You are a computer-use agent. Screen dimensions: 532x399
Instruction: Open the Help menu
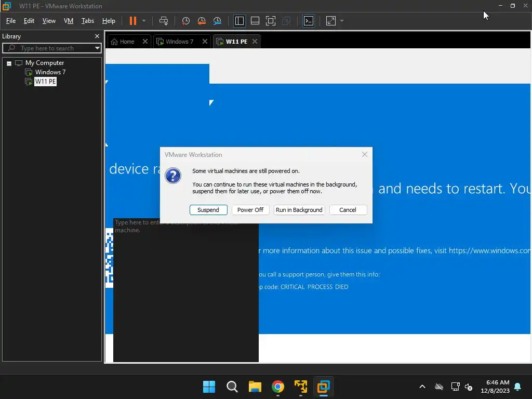[109, 21]
